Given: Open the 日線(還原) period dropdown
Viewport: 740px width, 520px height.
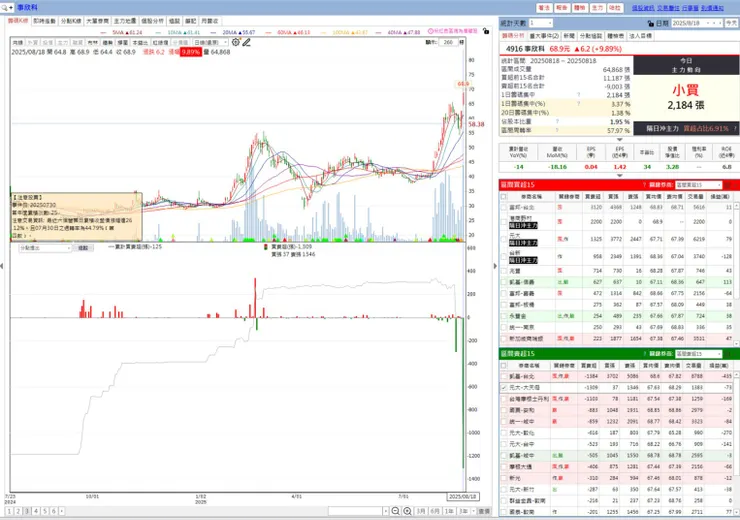Looking at the screenshot, I should coord(210,42).
